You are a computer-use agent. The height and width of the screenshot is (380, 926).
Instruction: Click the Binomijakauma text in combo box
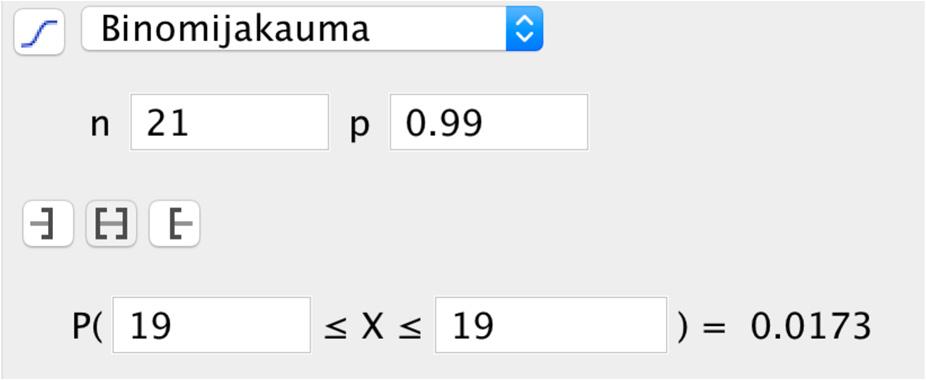pyautogui.click(x=235, y=28)
